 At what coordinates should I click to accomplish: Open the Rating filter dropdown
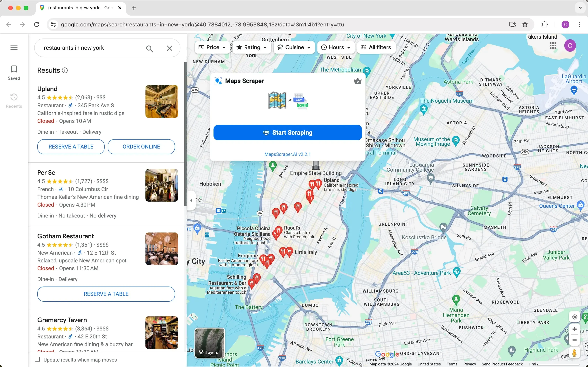252,47
